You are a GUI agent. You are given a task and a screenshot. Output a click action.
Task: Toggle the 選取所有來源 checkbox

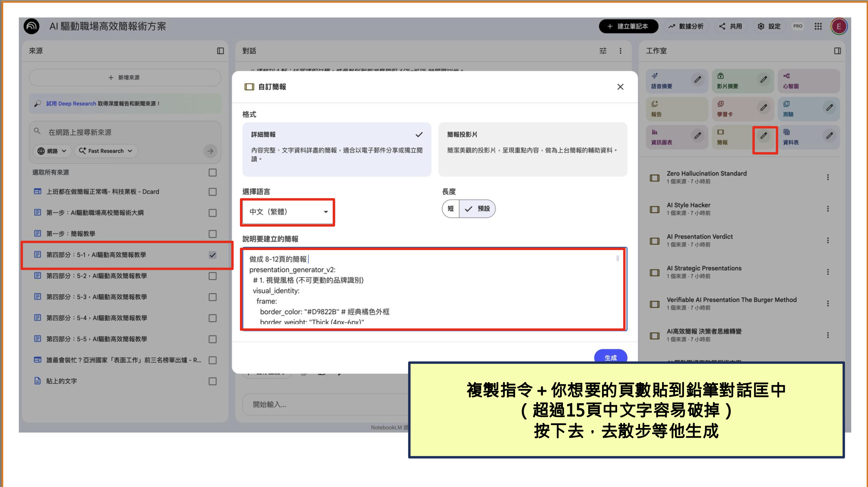[x=213, y=173]
